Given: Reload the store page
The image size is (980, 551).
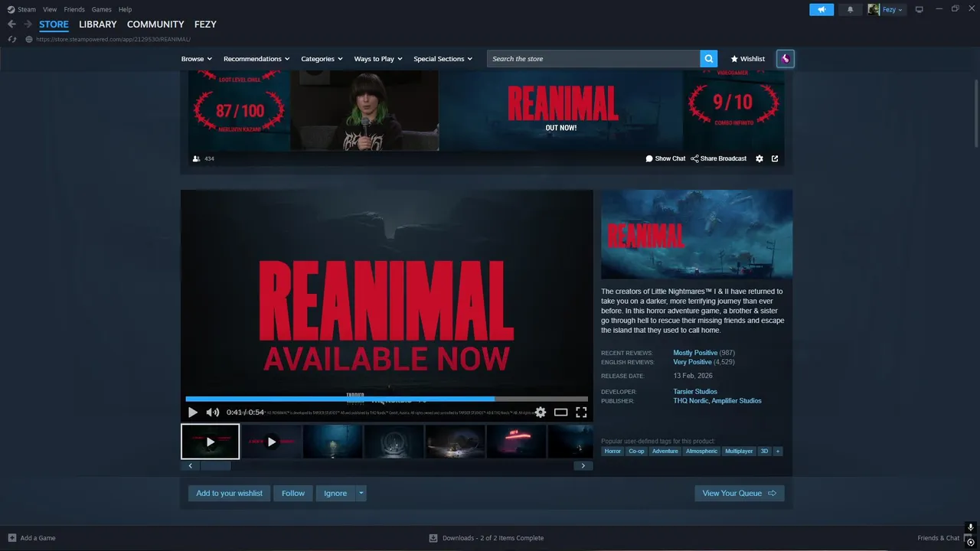Looking at the screenshot, I should pos(11,39).
